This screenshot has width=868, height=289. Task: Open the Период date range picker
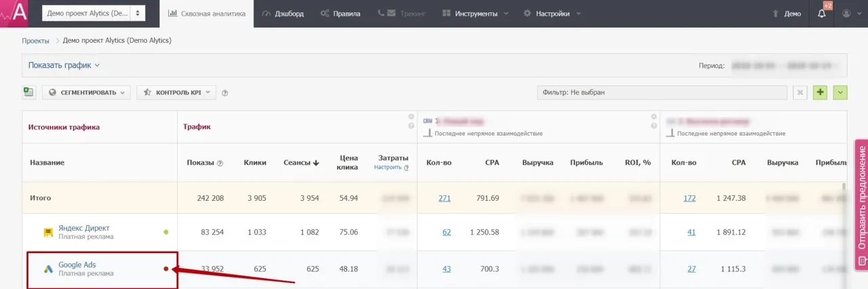click(786, 66)
